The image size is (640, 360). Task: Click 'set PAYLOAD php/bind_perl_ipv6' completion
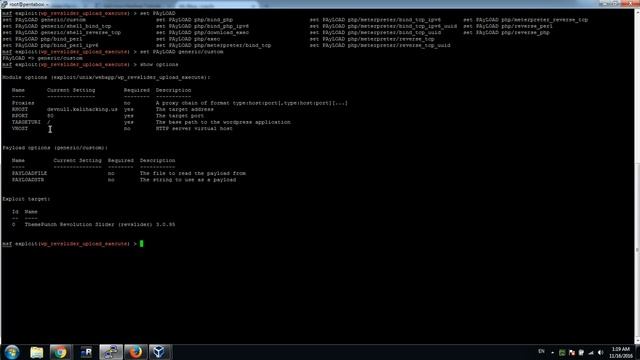[50, 45]
